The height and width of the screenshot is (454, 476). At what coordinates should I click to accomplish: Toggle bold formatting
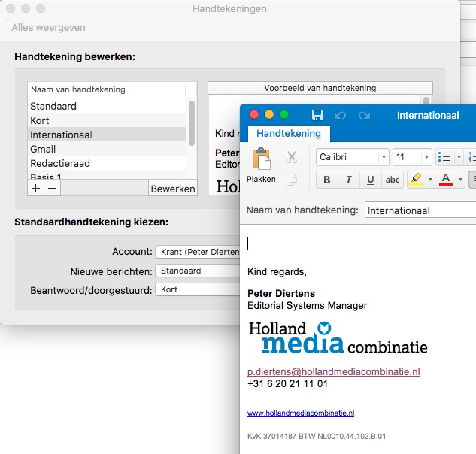coord(326,180)
